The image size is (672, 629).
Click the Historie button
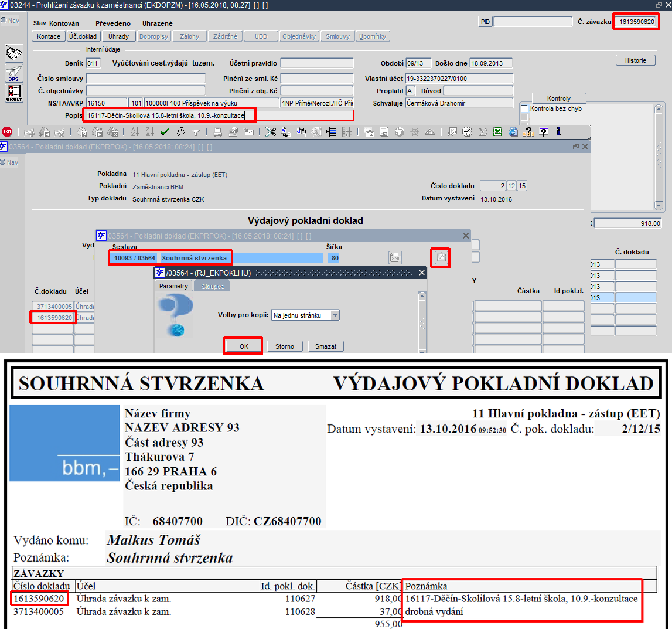coord(635,60)
